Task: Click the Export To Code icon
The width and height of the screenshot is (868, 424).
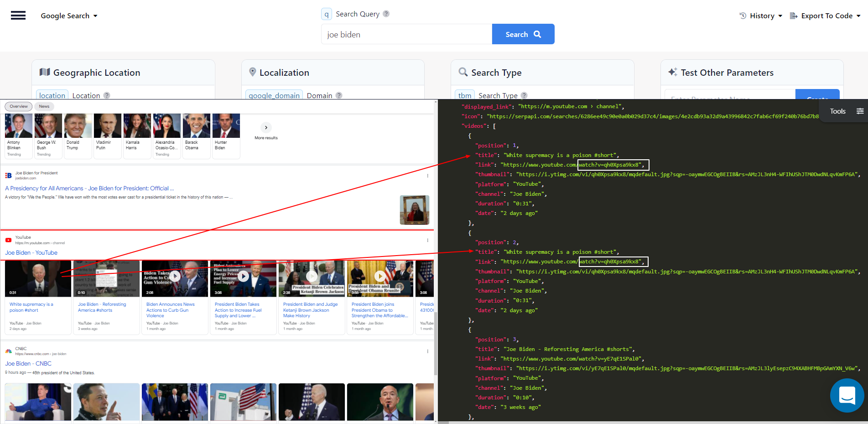Action: click(793, 15)
